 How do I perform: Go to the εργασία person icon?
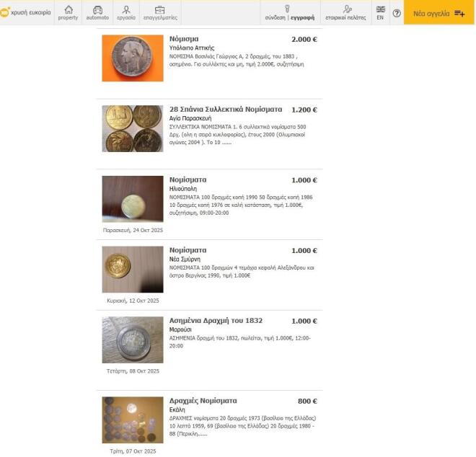[126, 10]
